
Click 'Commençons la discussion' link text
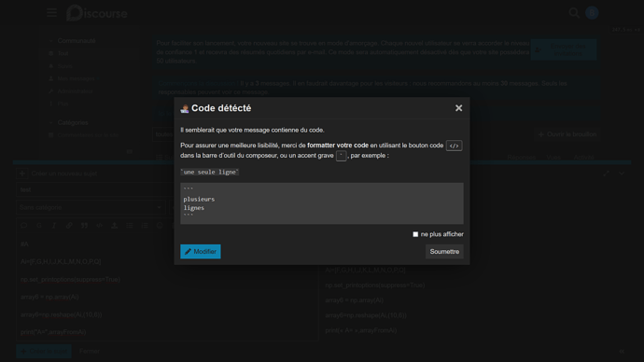click(x=198, y=83)
